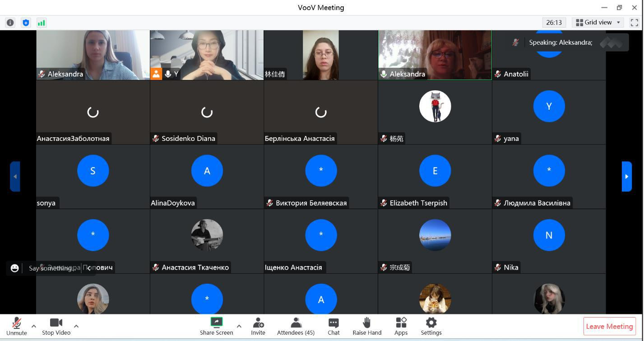This screenshot has height=341, width=644.
Task: Expand share screen options arrow
Action: coord(239,326)
